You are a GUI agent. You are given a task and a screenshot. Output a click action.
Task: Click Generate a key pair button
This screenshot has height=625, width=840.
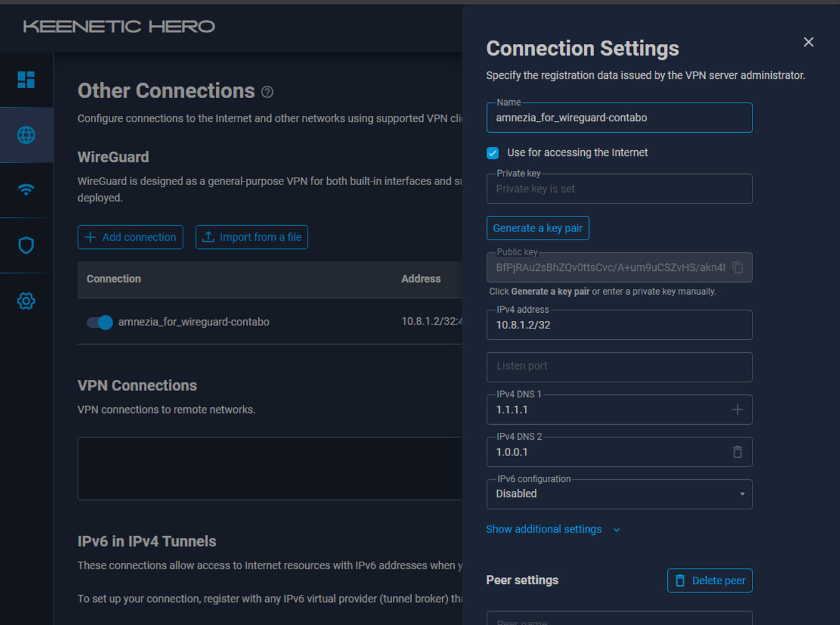(x=537, y=228)
